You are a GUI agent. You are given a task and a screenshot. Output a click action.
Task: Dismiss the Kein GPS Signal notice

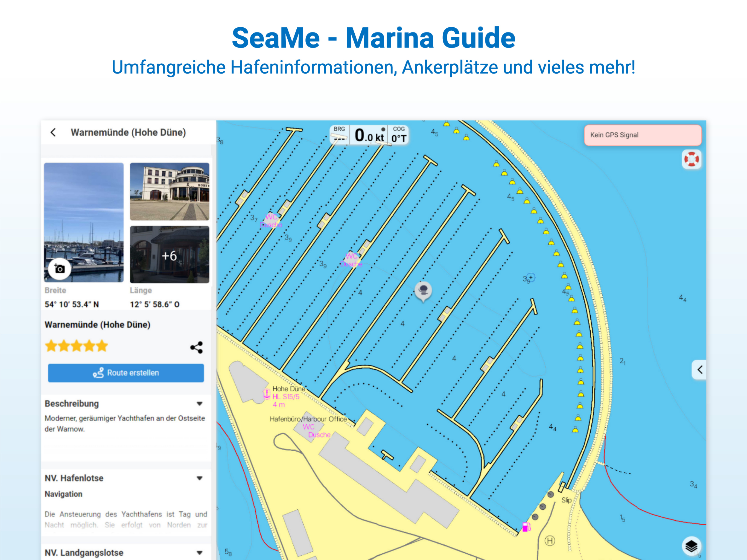click(x=643, y=135)
